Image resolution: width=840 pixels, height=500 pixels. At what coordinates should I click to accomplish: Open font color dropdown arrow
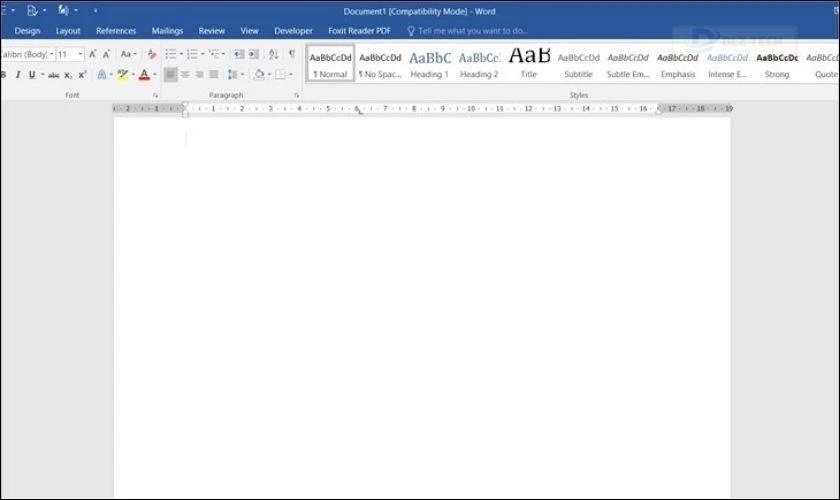coord(155,75)
